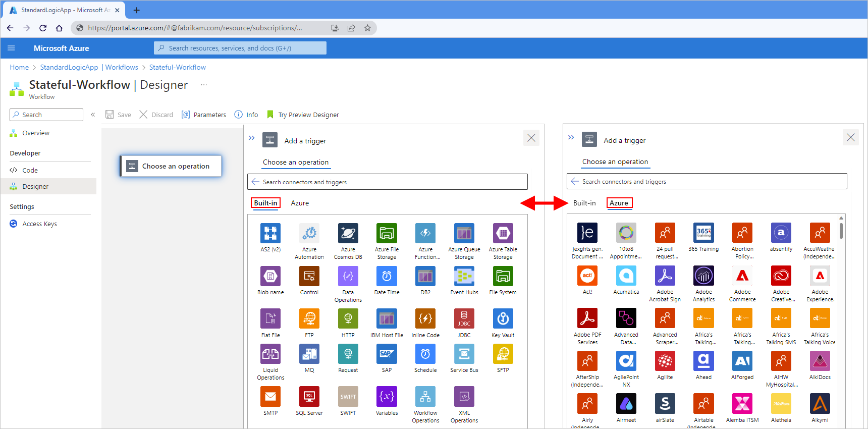868x429 pixels.
Task: Collapse the left trigger panel with chevrons
Action: [251, 138]
